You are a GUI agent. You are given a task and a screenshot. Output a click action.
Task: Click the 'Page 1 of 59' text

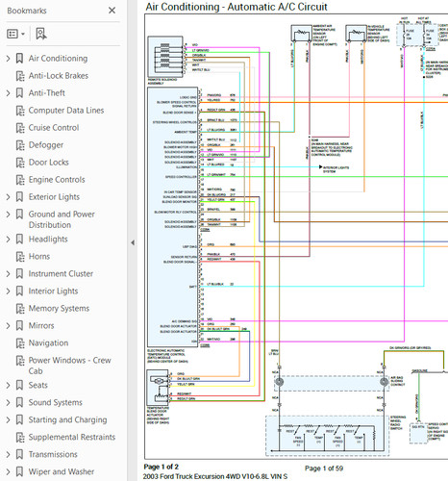pyautogui.click(x=324, y=468)
